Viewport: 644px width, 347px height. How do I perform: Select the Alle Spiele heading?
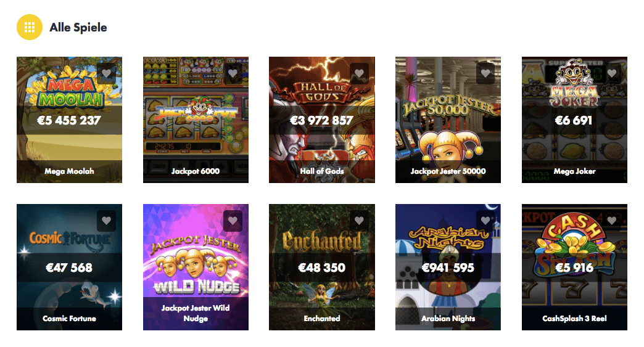[78, 28]
